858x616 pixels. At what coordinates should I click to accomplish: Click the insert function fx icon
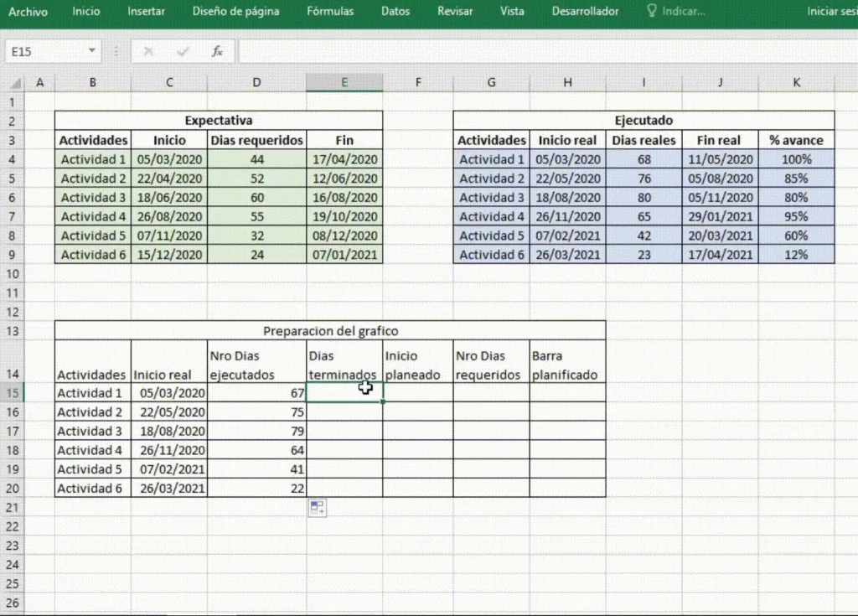pyautogui.click(x=217, y=51)
